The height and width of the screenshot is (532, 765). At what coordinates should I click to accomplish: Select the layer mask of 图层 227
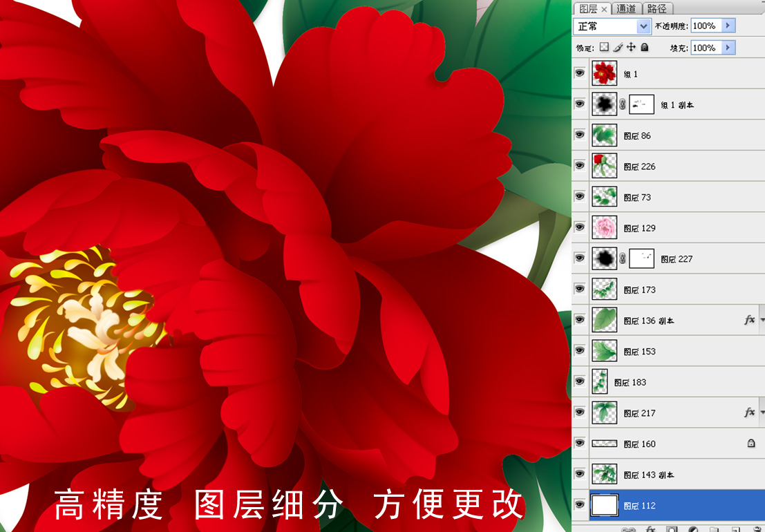pos(641,258)
